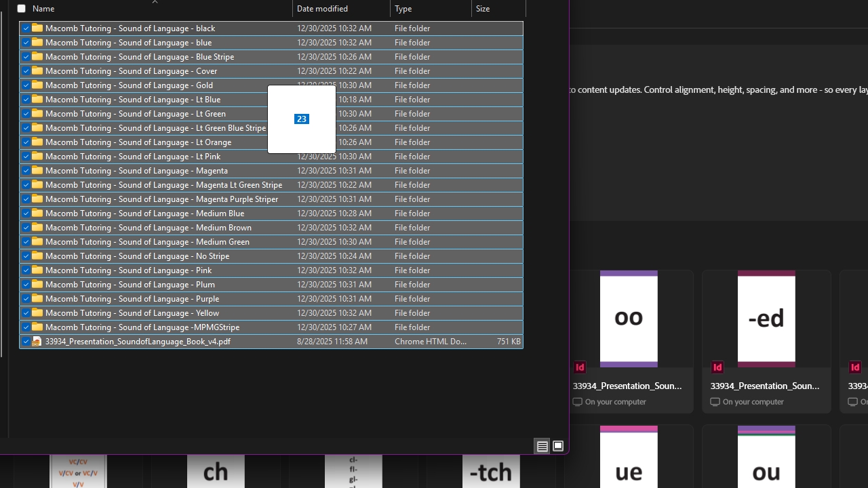868x488 pixels.
Task: Click computer icon under the '-ed' document
Action: 715,402
